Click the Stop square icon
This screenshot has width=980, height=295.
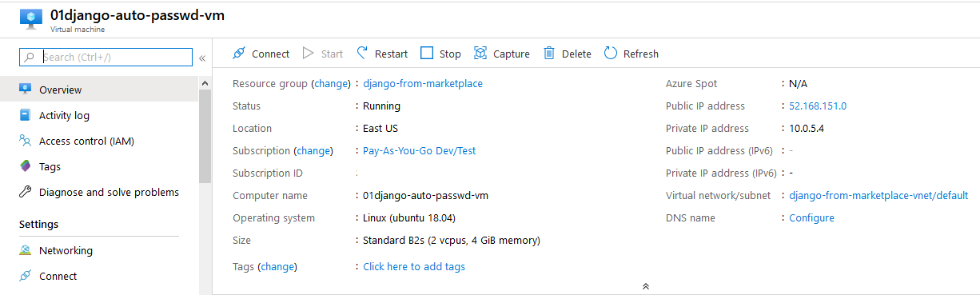click(427, 54)
